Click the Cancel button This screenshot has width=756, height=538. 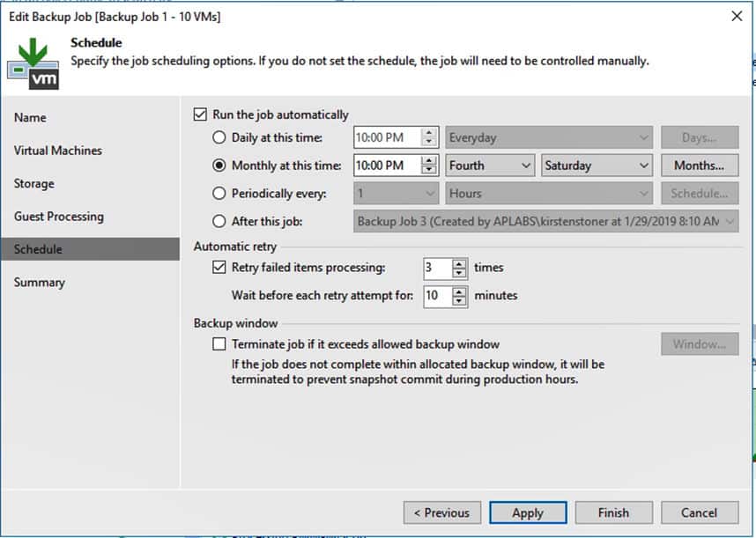click(700, 512)
